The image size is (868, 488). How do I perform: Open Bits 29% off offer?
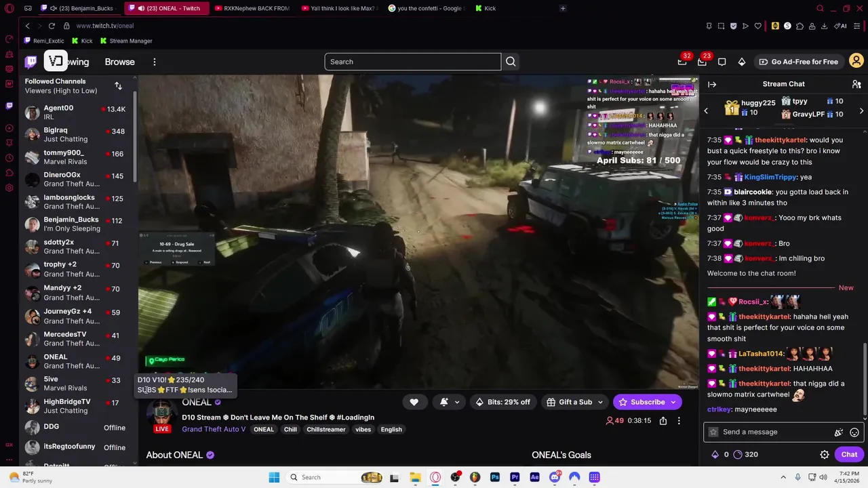click(502, 402)
